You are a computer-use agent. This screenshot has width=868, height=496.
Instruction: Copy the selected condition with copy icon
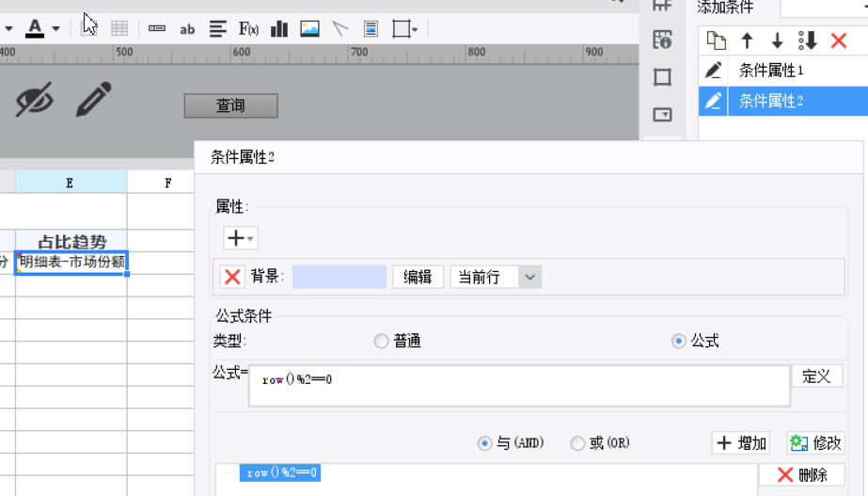[x=717, y=40]
